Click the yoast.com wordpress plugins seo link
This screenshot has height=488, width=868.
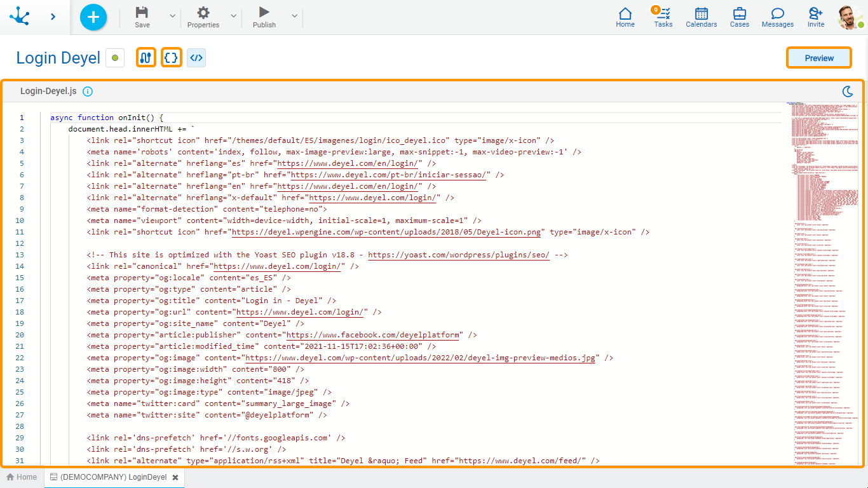(459, 255)
